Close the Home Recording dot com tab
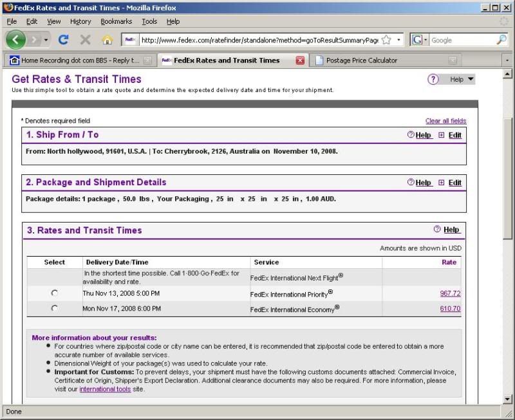The height and width of the screenshot is (420, 515). point(148,60)
